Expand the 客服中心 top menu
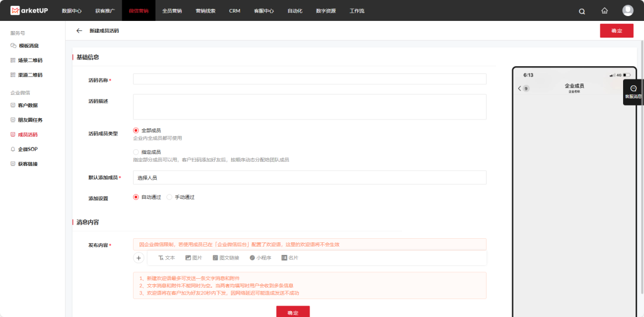644x317 pixels. 264,11
